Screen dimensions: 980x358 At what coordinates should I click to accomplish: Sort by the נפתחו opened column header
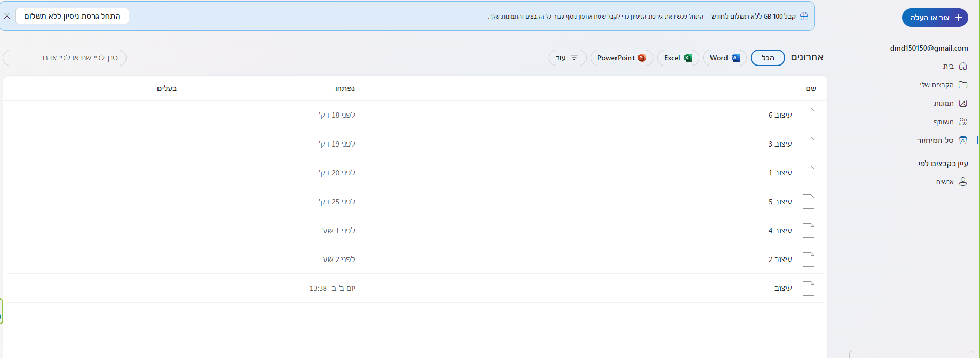tap(344, 88)
